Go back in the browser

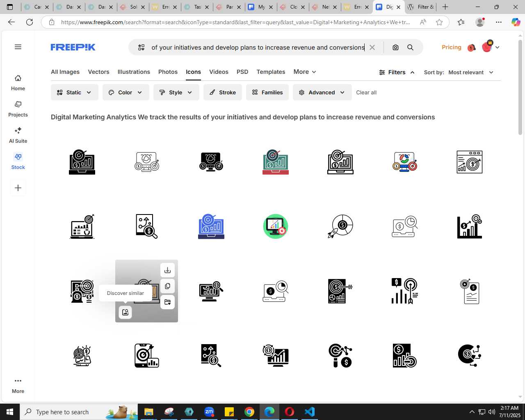pos(11,22)
